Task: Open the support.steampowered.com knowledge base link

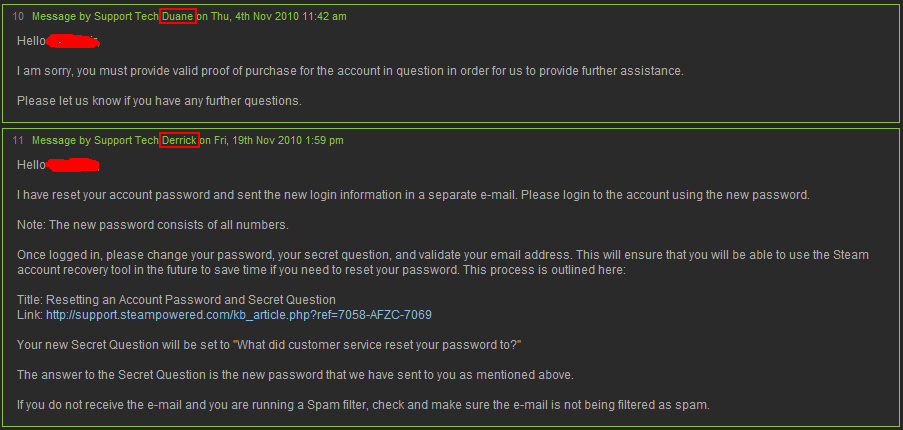Action: (239, 315)
